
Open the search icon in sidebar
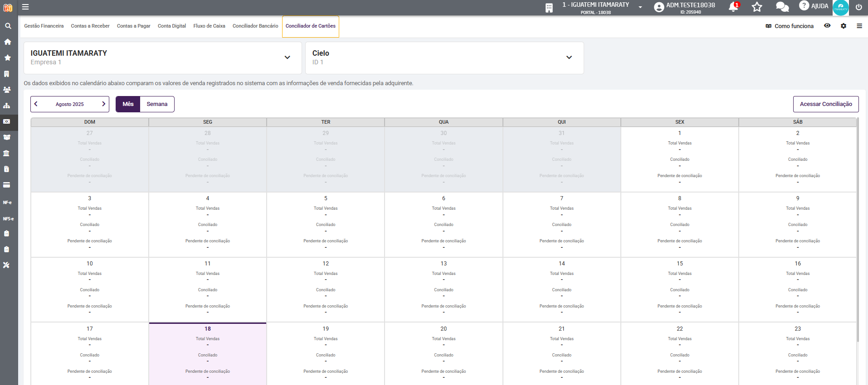8,26
